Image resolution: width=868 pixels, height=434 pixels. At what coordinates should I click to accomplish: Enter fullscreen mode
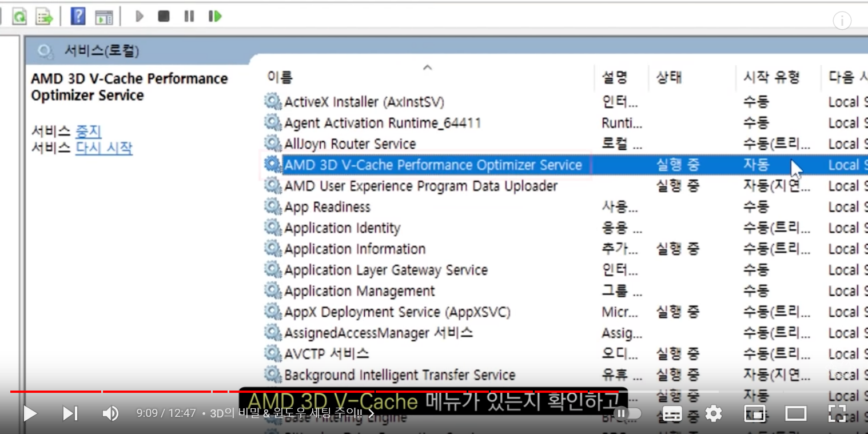tap(837, 413)
